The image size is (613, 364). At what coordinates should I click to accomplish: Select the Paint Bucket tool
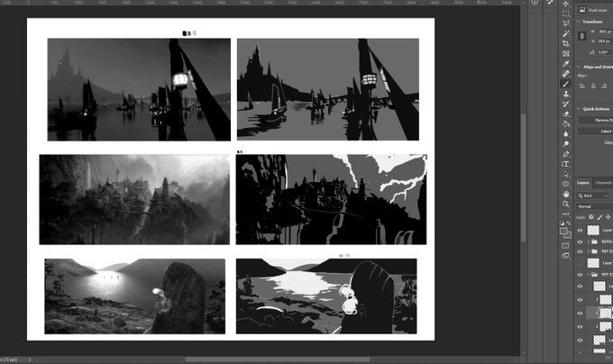[566, 123]
